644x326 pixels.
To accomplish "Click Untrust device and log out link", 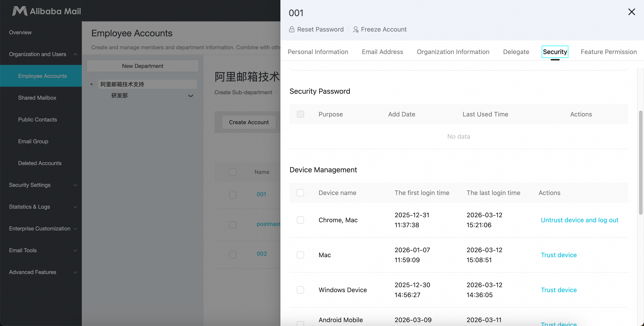I will point(579,220).
